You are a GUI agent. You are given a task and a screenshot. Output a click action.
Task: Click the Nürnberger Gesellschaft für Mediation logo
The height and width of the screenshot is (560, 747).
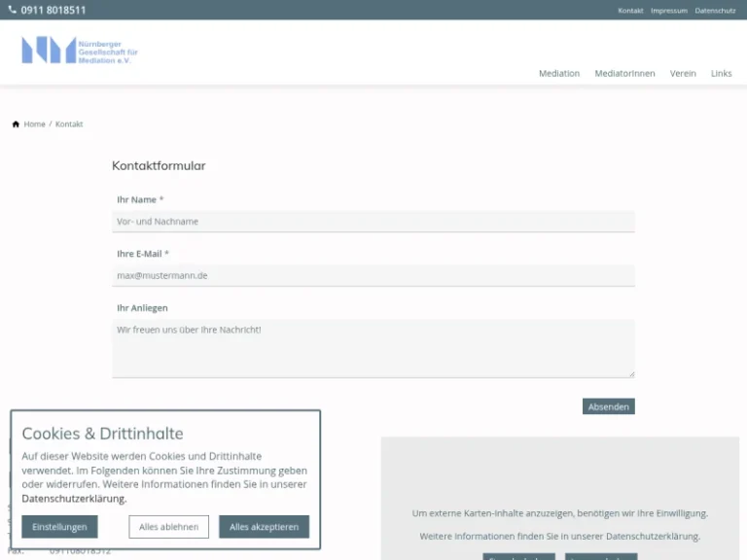pyautogui.click(x=80, y=51)
